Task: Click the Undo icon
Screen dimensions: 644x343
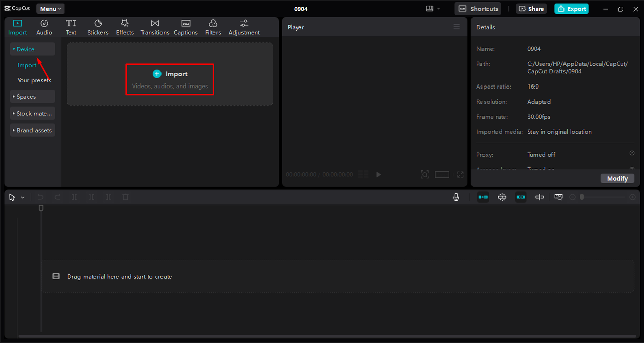Action: tap(41, 197)
